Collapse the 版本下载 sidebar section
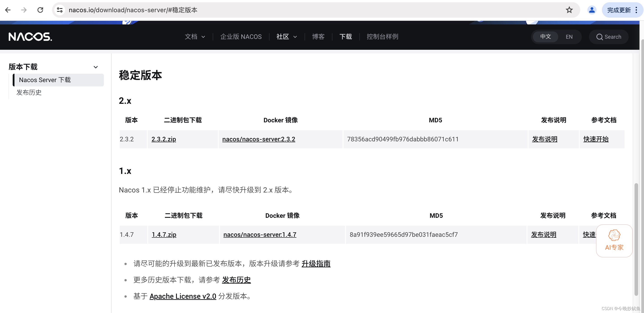This screenshot has width=644, height=313. 95,67
